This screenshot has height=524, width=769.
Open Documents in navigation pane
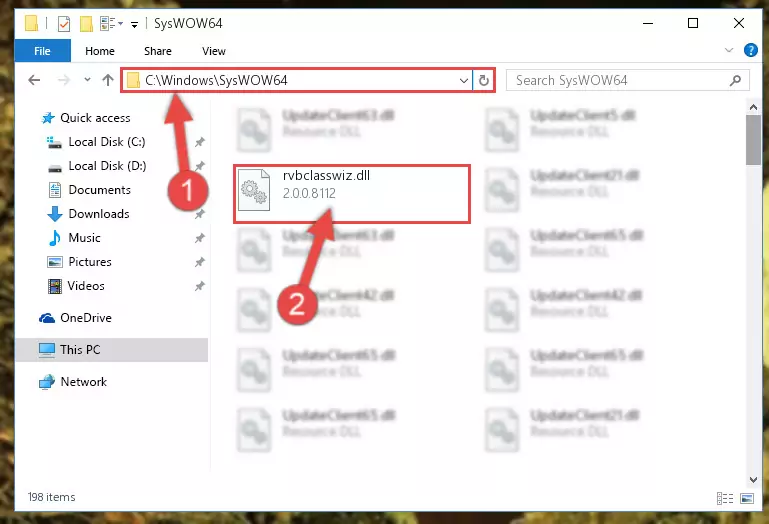click(x=100, y=190)
